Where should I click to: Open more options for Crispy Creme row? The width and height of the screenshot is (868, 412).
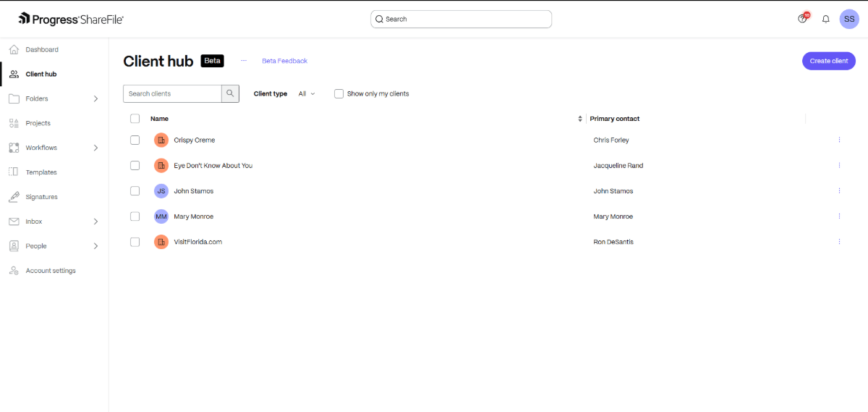tap(839, 140)
